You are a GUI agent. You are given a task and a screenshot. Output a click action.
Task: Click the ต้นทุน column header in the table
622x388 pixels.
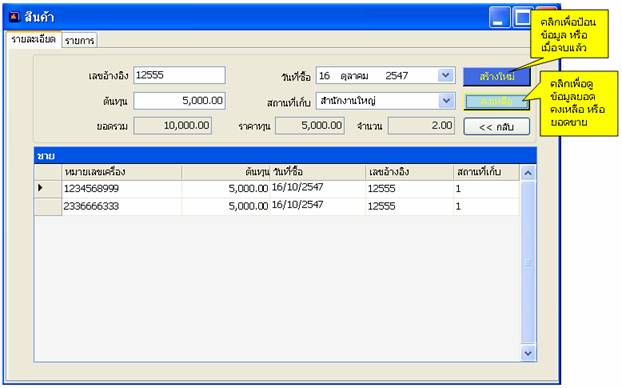tap(226, 172)
